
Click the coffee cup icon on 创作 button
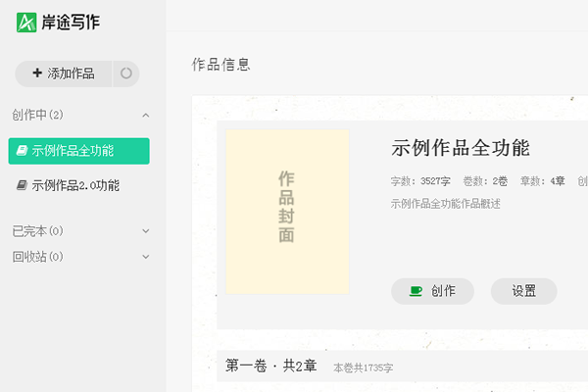tap(416, 291)
